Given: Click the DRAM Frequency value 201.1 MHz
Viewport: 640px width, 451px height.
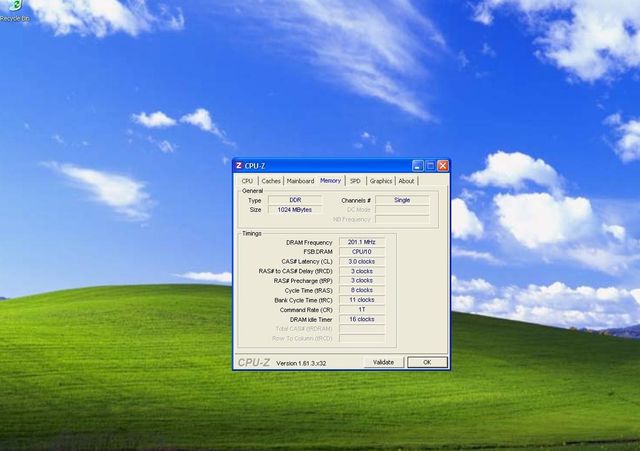Looking at the screenshot, I should click(362, 242).
